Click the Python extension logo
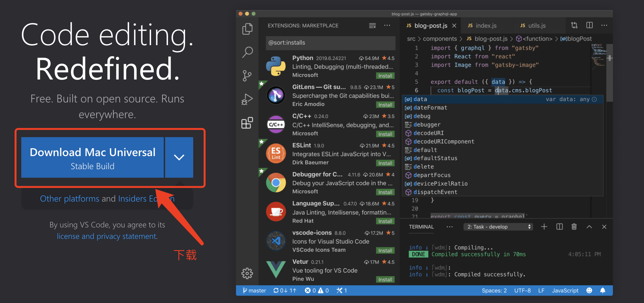 276,66
